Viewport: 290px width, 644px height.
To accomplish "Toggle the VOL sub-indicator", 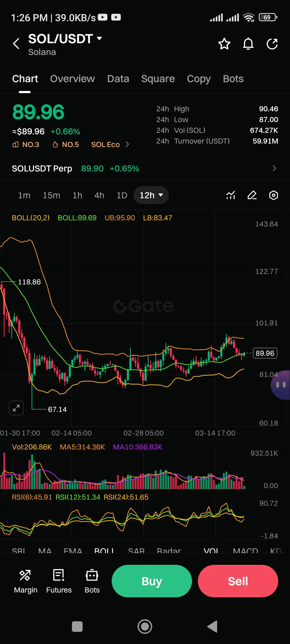I will [x=211, y=551].
